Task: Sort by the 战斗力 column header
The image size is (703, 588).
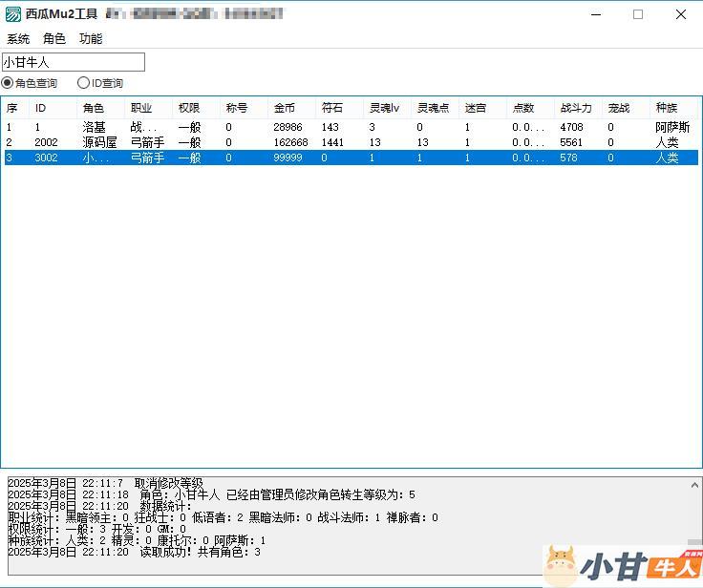Action: click(x=577, y=108)
